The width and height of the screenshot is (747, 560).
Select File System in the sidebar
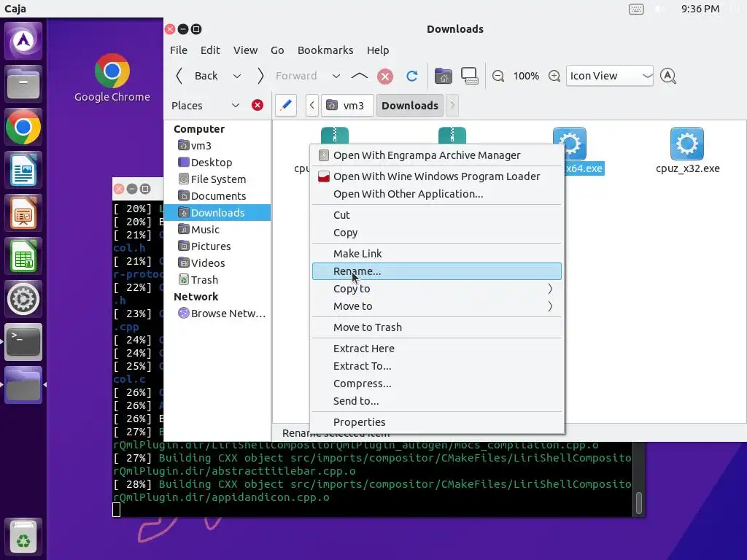[217, 179]
